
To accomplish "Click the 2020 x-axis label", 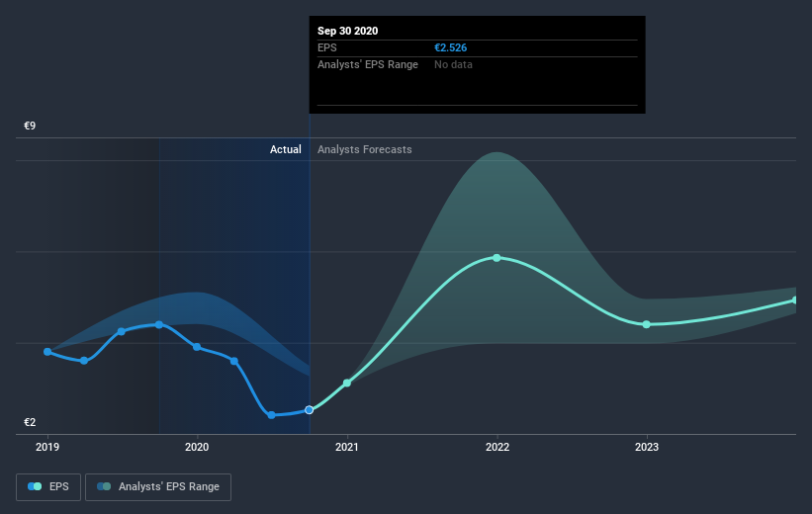I will [197, 447].
